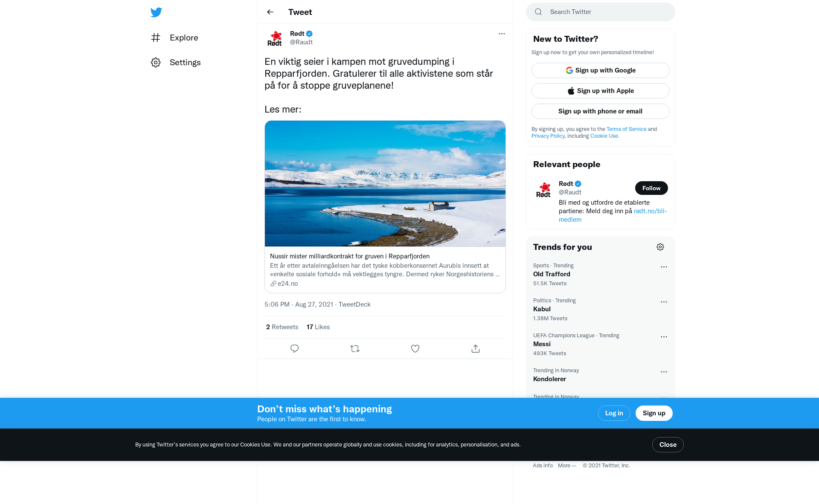Viewport: 819px width, 504px height.
Task: Close the cookie notice banner
Action: click(x=668, y=445)
